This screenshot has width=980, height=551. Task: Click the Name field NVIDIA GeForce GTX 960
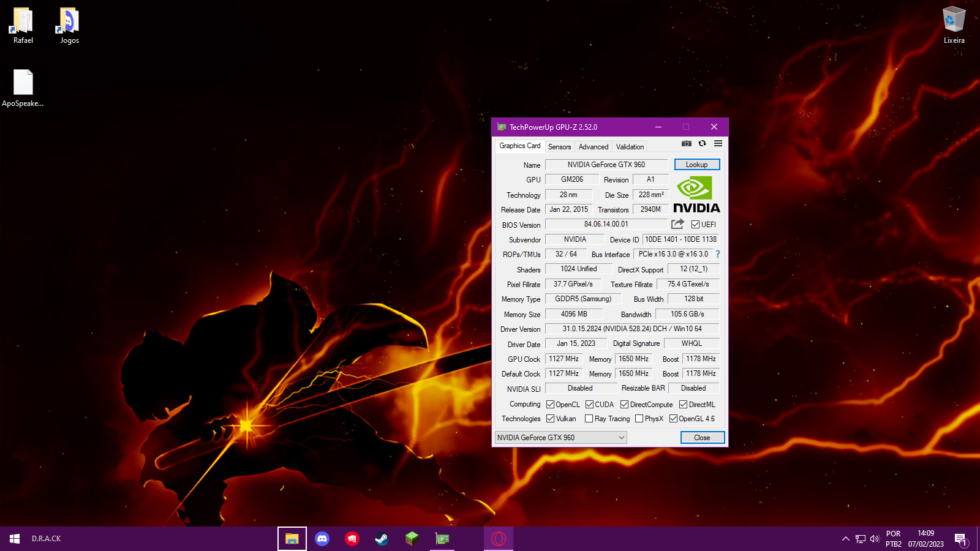tap(606, 165)
